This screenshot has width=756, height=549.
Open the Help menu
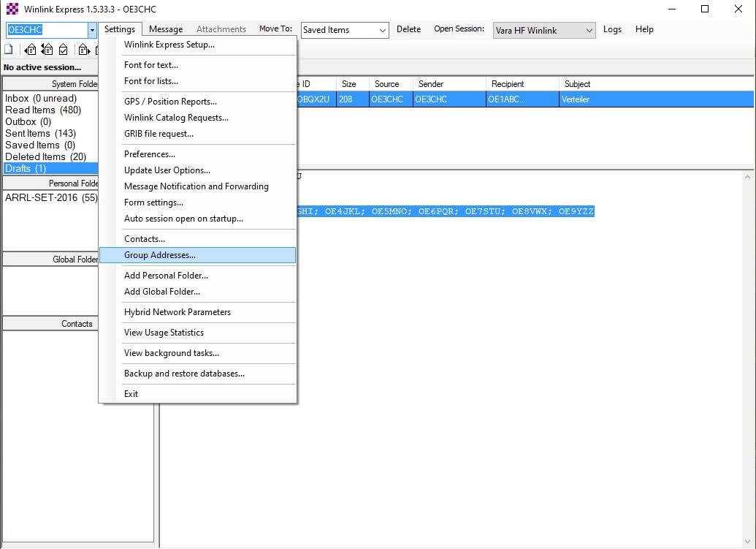coord(644,29)
